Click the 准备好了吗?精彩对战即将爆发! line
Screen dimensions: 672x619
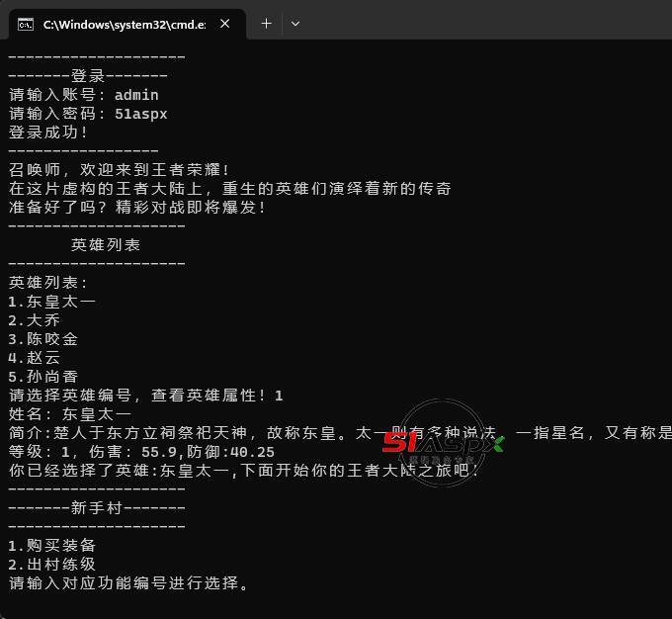coord(137,208)
